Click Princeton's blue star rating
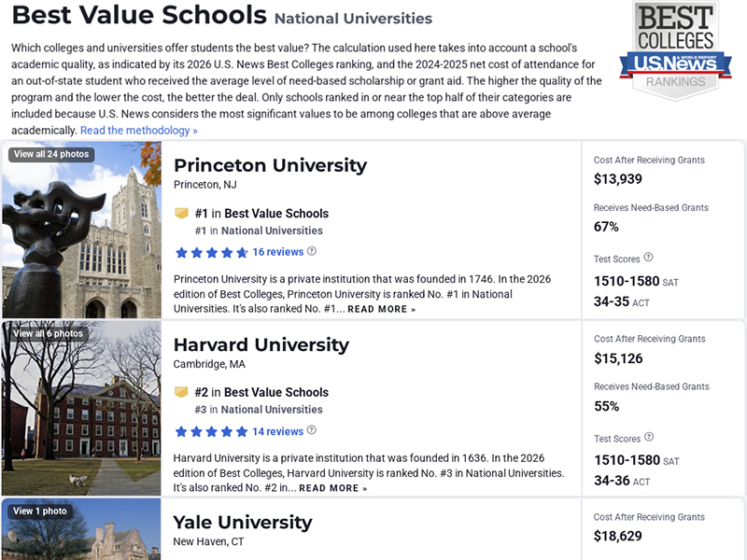The width and height of the screenshot is (747, 560). (211, 252)
